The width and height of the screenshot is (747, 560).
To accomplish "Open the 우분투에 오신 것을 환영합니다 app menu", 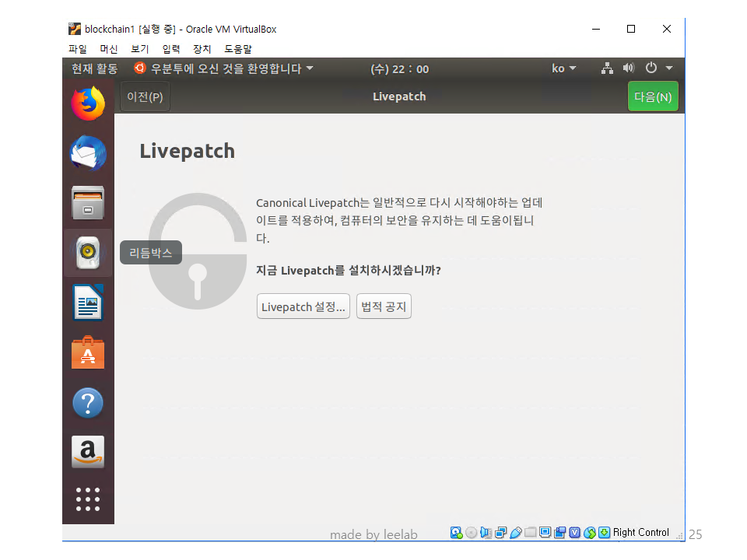I will pyautogui.click(x=224, y=68).
